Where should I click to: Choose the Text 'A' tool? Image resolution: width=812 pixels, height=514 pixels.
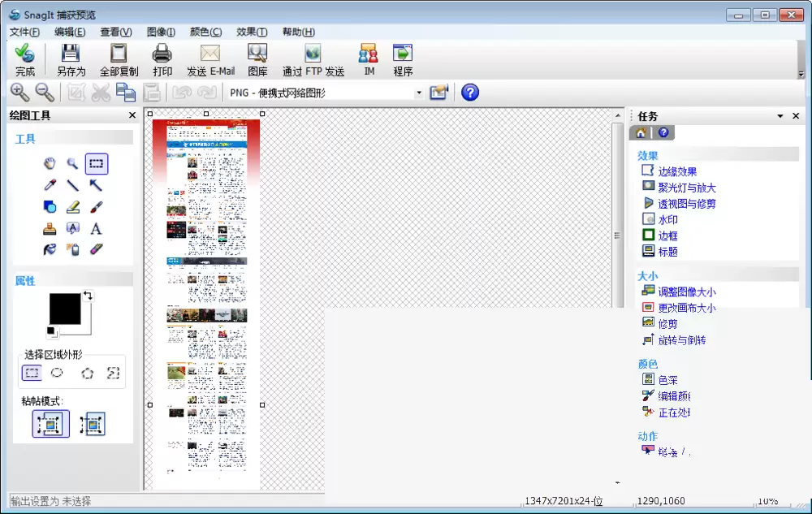coord(96,228)
